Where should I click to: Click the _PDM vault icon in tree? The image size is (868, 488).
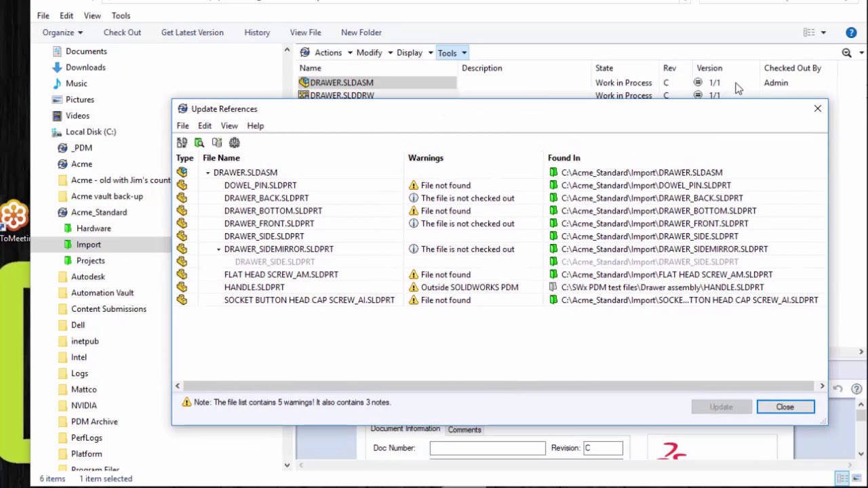pos(63,148)
